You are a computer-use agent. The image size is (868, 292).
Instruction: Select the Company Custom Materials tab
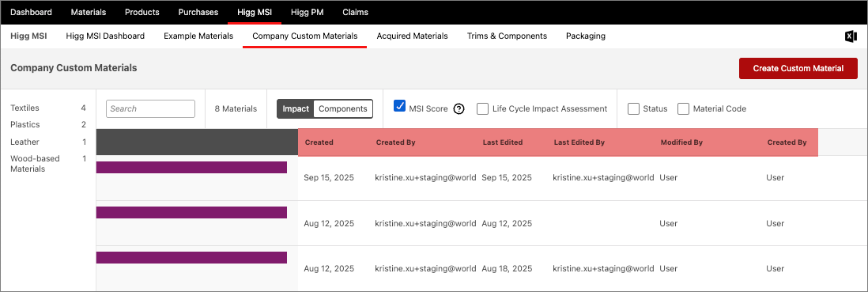(x=305, y=36)
